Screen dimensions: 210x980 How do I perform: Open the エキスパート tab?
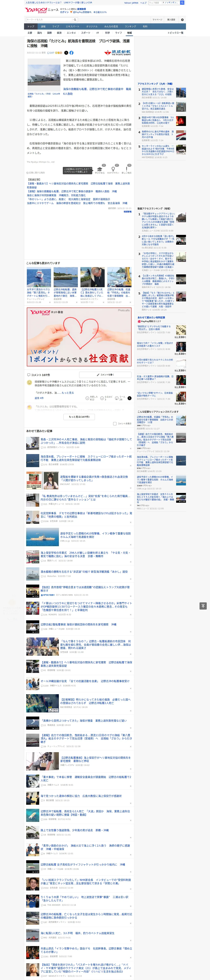(x=72, y=27)
